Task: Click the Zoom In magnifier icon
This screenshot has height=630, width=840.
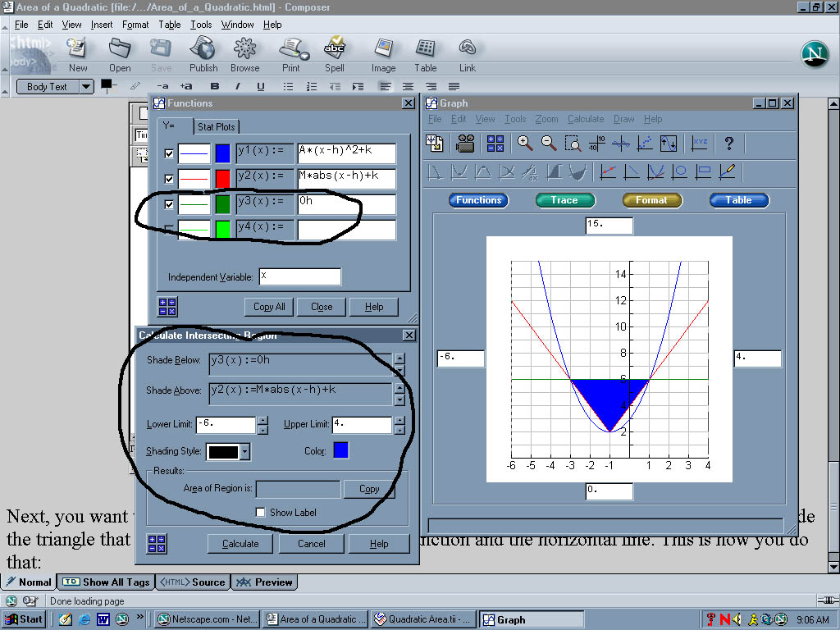Action: [525, 144]
